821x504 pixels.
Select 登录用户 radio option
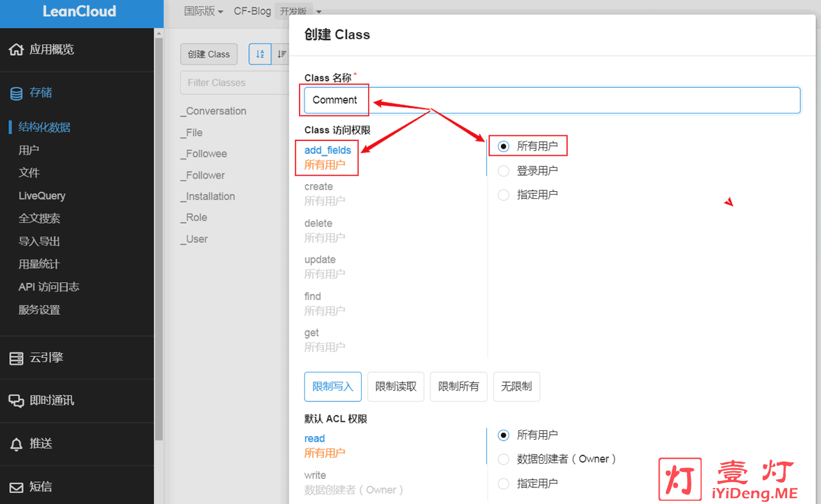(504, 171)
